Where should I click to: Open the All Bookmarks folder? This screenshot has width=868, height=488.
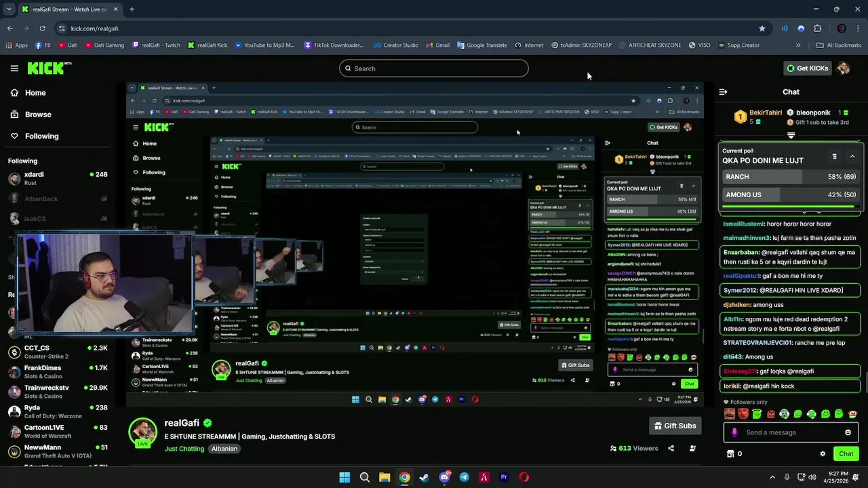click(839, 45)
